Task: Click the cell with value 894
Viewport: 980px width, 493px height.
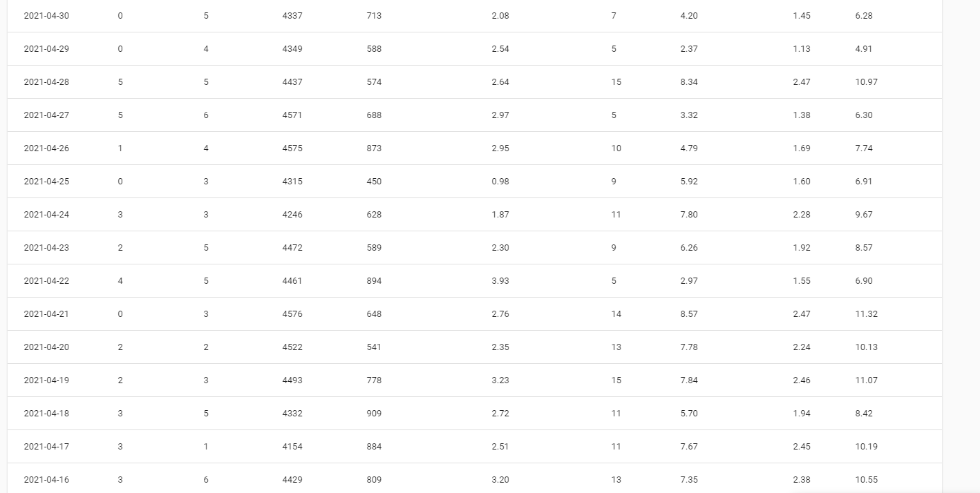Action: tap(374, 281)
